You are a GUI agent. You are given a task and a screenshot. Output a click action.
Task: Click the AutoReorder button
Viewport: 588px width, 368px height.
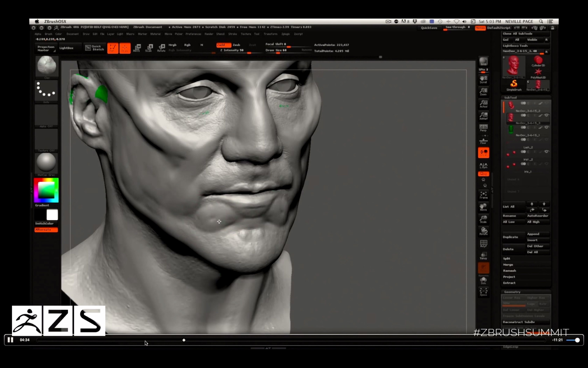[x=538, y=216]
